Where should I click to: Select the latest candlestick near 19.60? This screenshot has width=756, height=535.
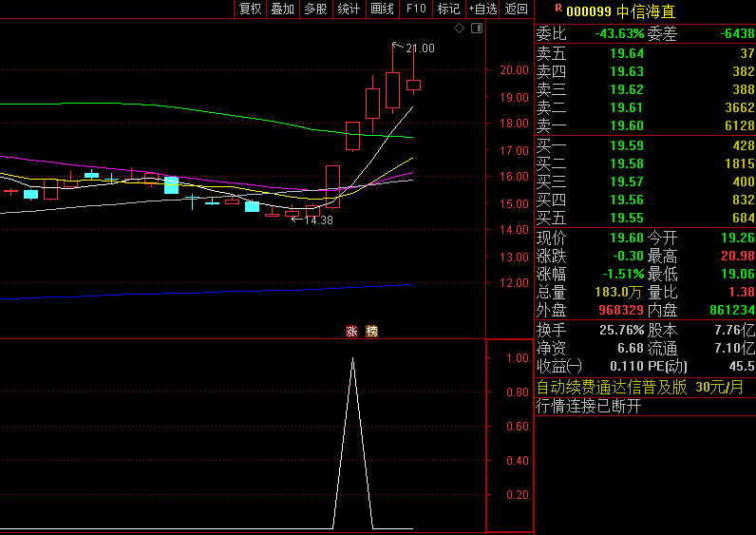tap(414, 86)
